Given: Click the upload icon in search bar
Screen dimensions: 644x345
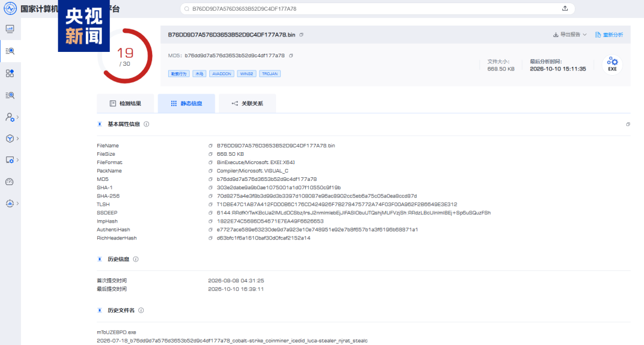Looking at the screenshot, I should (x=565, y=8).
